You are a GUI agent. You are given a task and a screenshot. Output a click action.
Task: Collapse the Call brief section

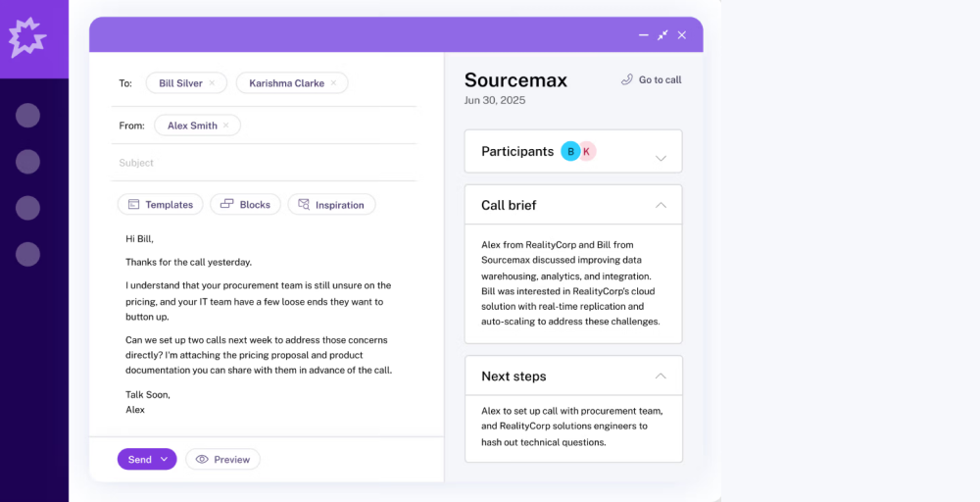[661, 205]
